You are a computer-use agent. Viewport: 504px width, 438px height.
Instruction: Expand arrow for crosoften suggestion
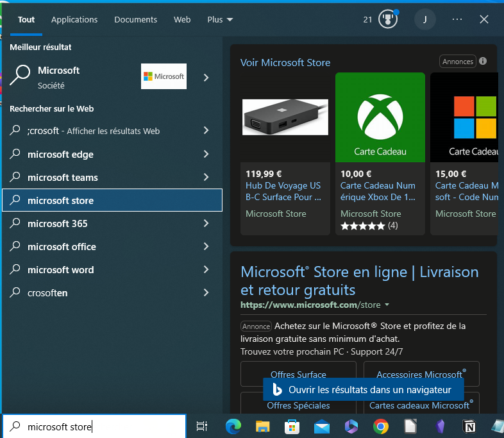pos(206,292)
